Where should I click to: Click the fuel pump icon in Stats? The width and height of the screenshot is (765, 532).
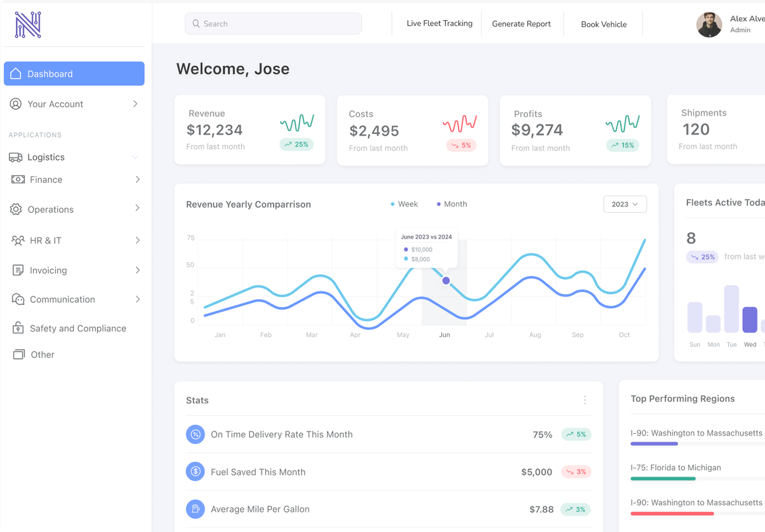195,509
